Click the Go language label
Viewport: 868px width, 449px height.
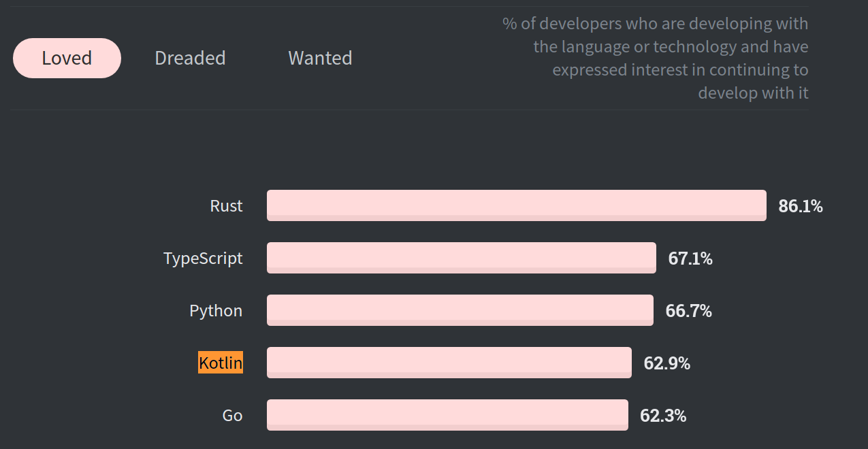(x=232, y=415)
